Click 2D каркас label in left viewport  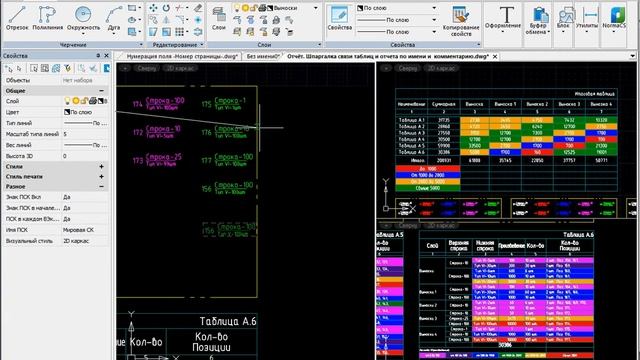click(x=180, y=68)
